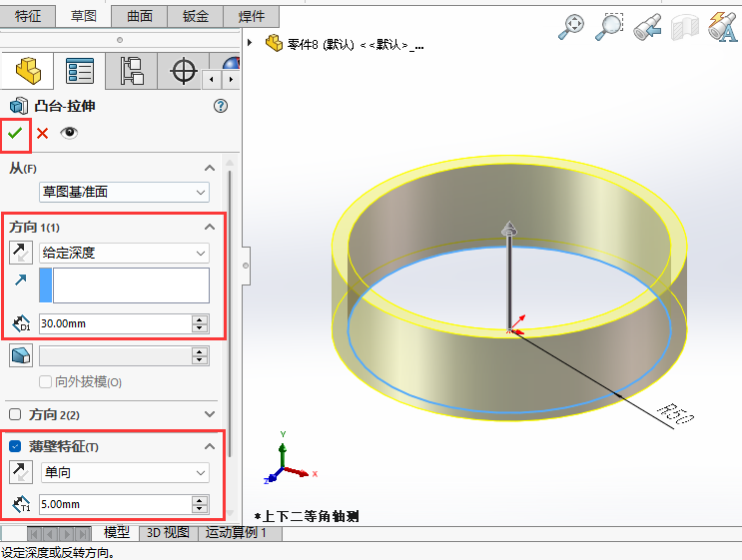Uncheck 薄壁特征 checkbox

[15, 446]
